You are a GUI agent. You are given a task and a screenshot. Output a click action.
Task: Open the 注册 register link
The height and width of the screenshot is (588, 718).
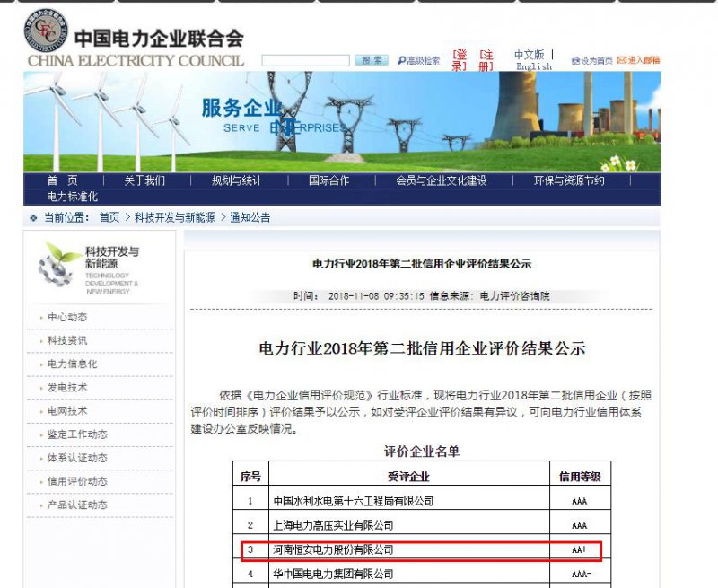pyautogui.click(x=486, y=60)
